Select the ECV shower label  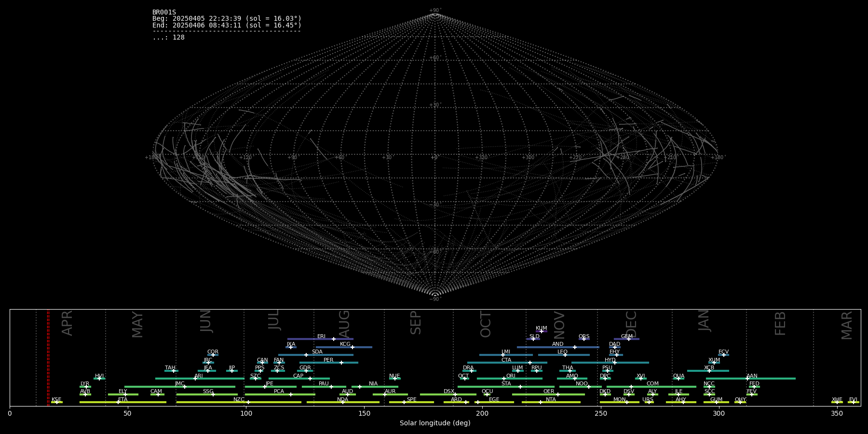tap(723, 352)
